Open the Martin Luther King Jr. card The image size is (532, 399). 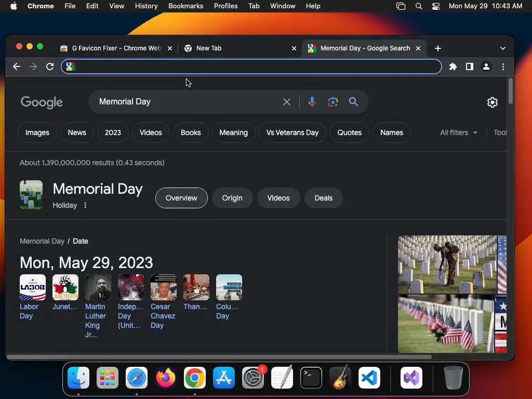[98, 306]
